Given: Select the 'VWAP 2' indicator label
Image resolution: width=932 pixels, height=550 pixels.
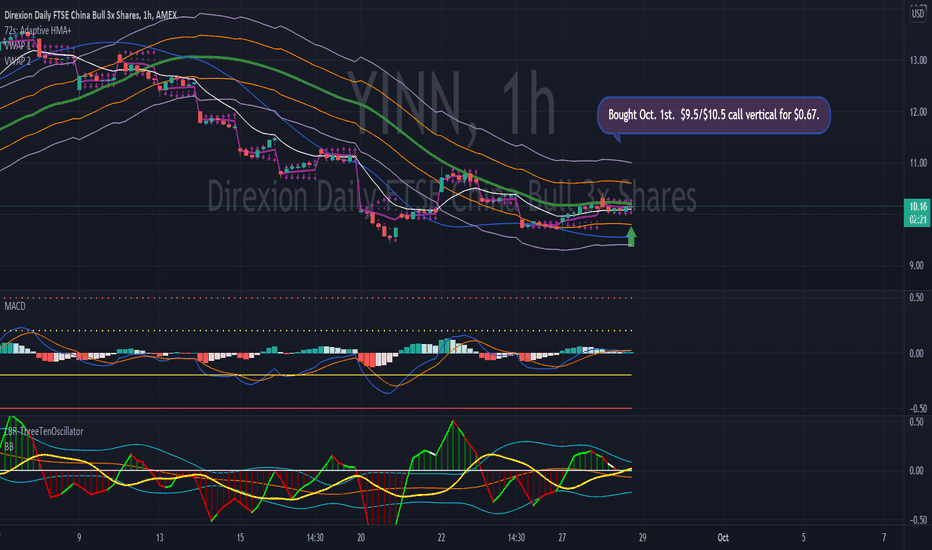Looking at the screenshot, I should pyautogui.click(x=17, y=61).
